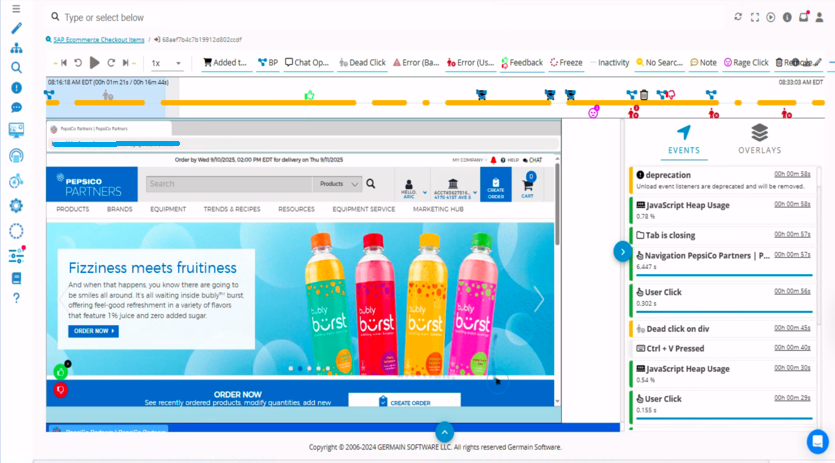Select the 'Tab is closing' event

[723, 235]
